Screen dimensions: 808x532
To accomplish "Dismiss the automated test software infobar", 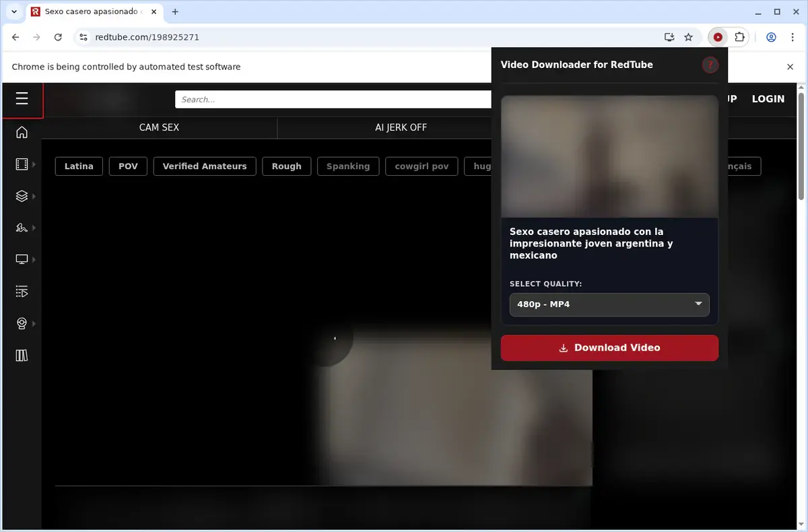I will [790, 67].
